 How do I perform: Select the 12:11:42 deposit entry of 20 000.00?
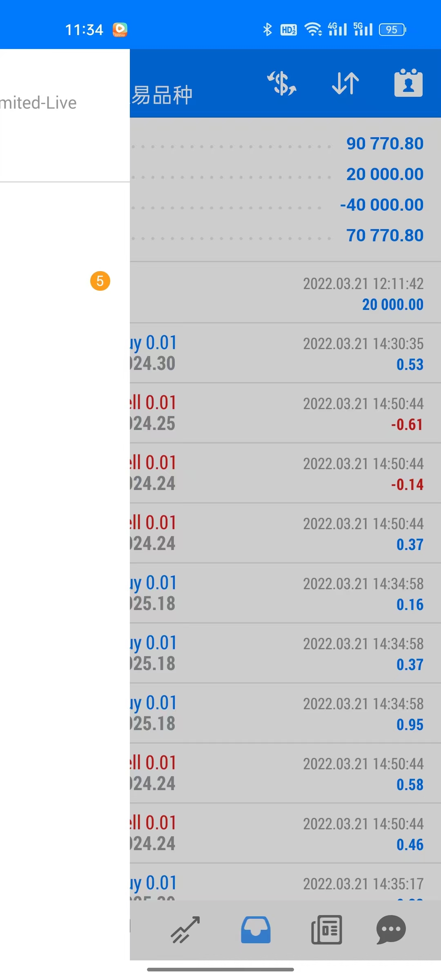point(285,293)
